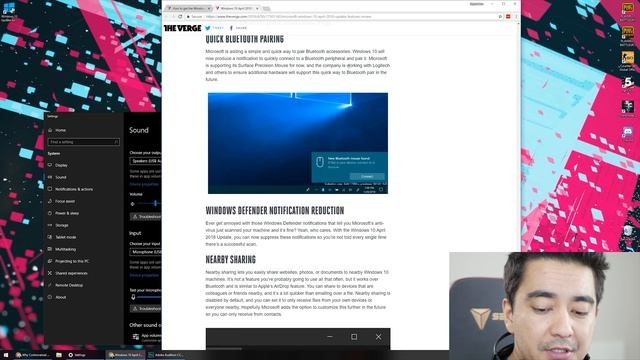Open output Device properties link
640x360 pixels.
[x=144, y=184]
